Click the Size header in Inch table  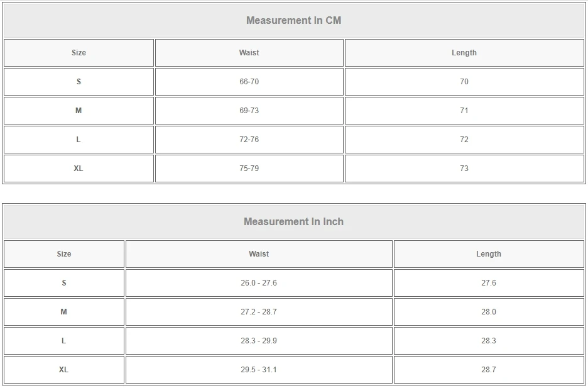click(64, 254)
